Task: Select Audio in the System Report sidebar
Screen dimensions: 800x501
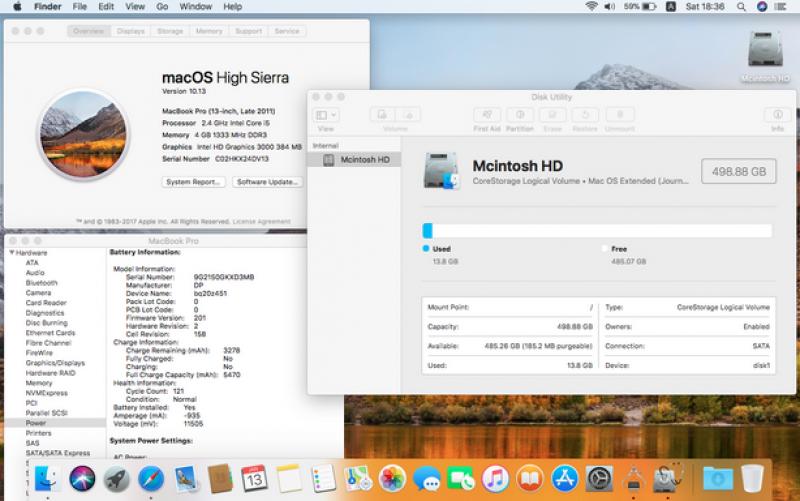Action: (35, 273)
